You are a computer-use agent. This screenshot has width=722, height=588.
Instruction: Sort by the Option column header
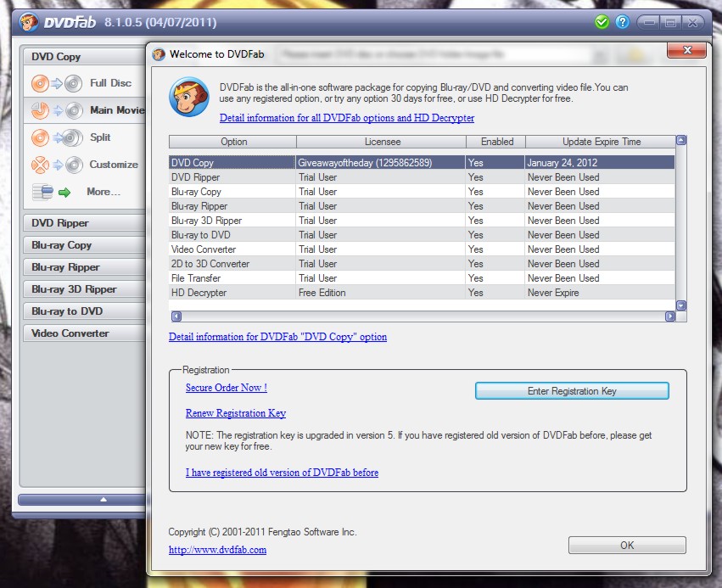pos(233,142)
